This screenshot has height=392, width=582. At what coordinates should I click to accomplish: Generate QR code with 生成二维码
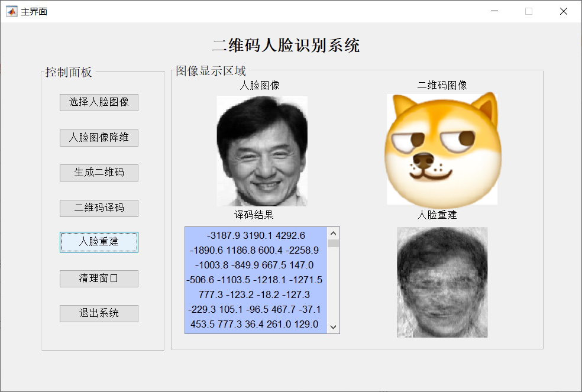click(99, 173)
